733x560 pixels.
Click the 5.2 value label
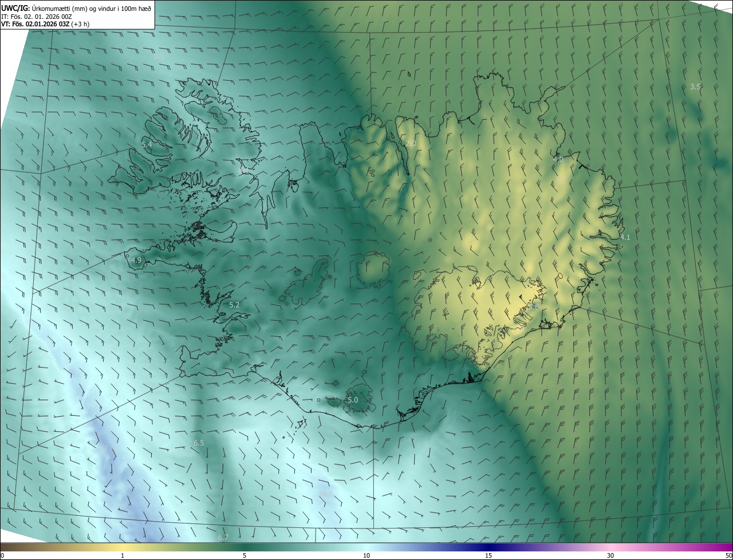234,305
